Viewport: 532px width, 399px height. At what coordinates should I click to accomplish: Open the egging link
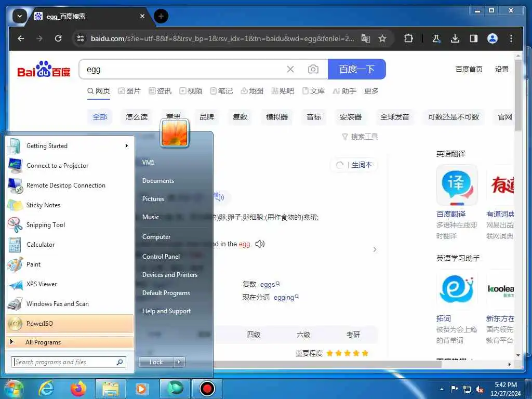286,298
